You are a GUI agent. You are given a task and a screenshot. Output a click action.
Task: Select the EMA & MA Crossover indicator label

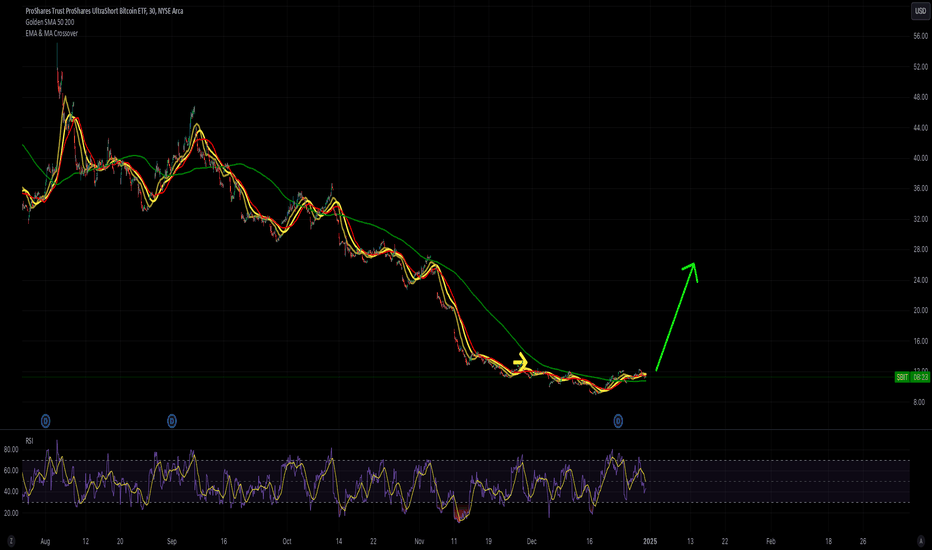(x=51, y=33)
